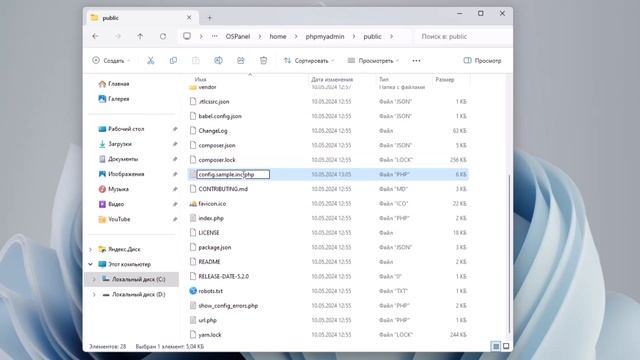The height and width of the screenshot is (360, 640).
Task: Click the Copy icon in toolbar
Action: (173, 60)
